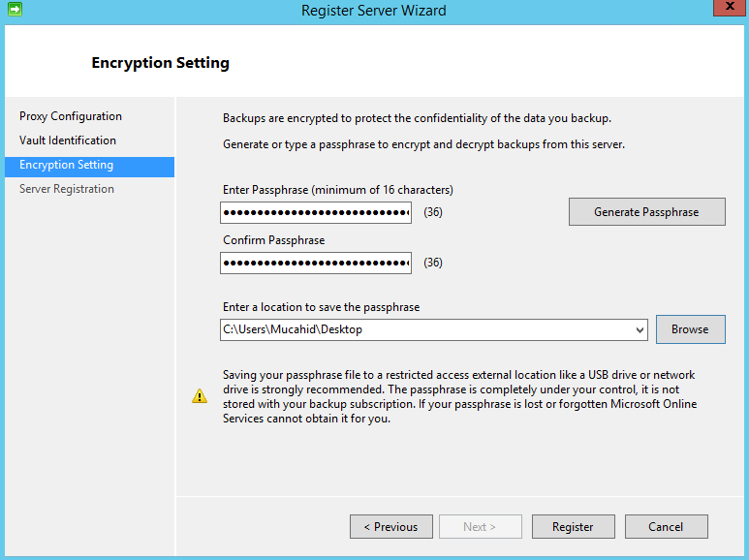Click the passphrase warning paragraph text
The width and height of the screenshot is (749, 560).
pos(459,396)
